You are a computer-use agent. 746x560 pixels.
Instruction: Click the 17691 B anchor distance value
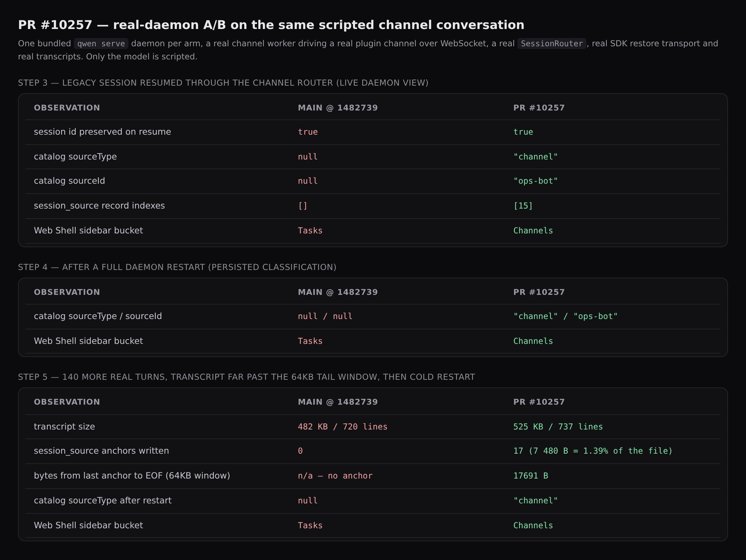531,476
